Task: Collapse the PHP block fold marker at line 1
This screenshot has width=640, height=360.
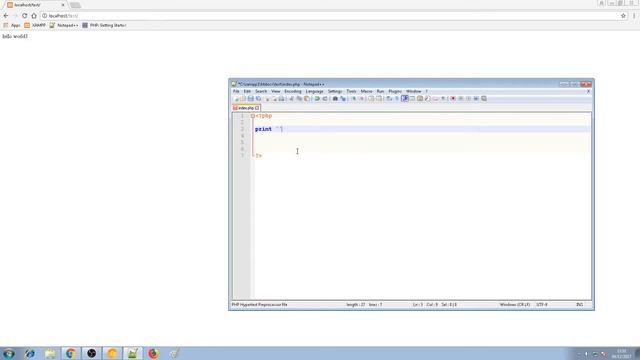Action: (x=253, y=116)
